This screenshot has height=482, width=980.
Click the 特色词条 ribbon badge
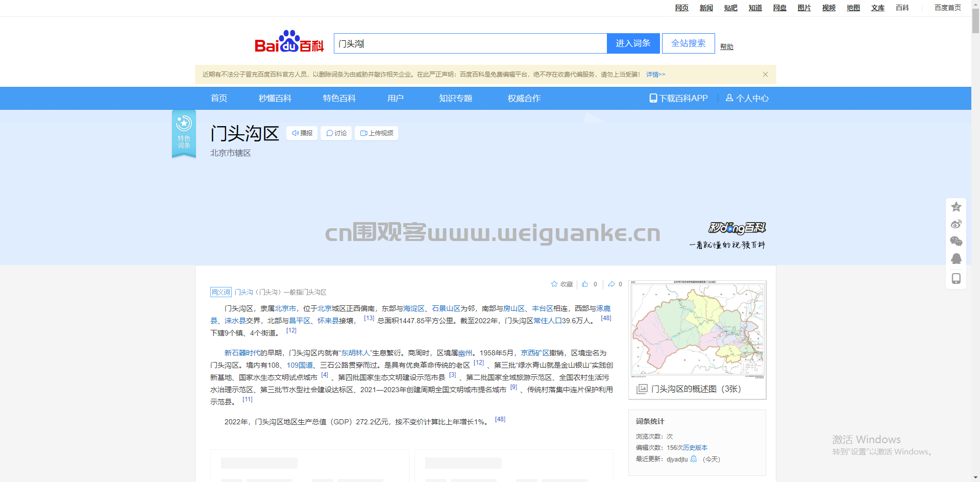(x=184, y=134)
